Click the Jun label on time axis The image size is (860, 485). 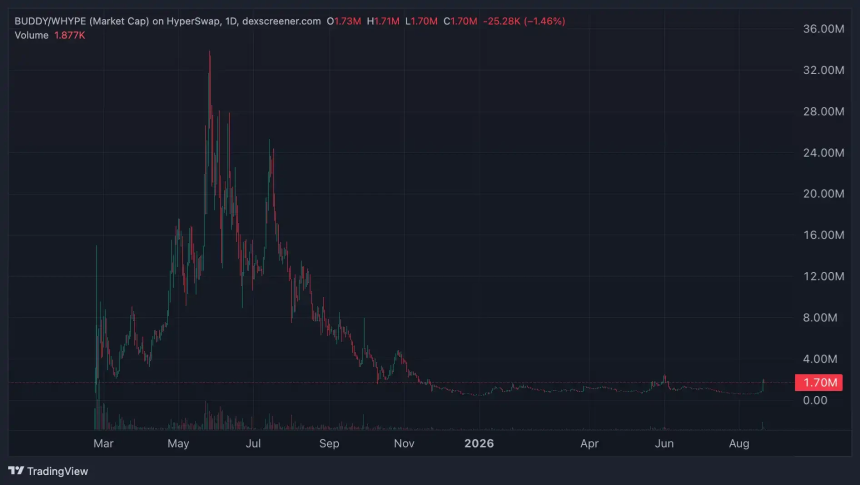coord(664,443)
